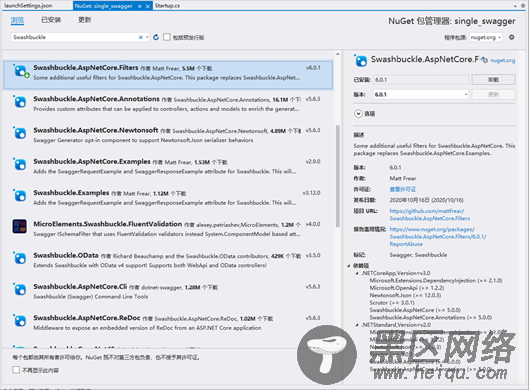Open package source settings gear
This screenshot has height=390, width=529.
pos(511,37)
